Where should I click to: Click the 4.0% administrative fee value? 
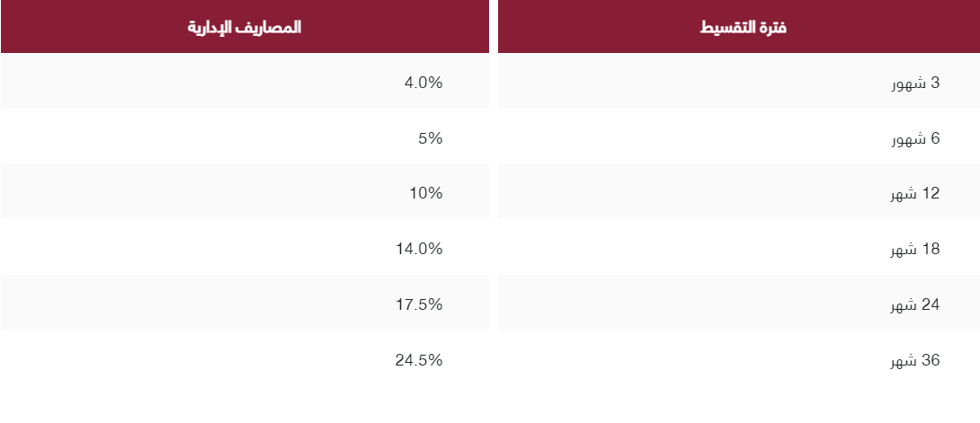click(423, 84)
